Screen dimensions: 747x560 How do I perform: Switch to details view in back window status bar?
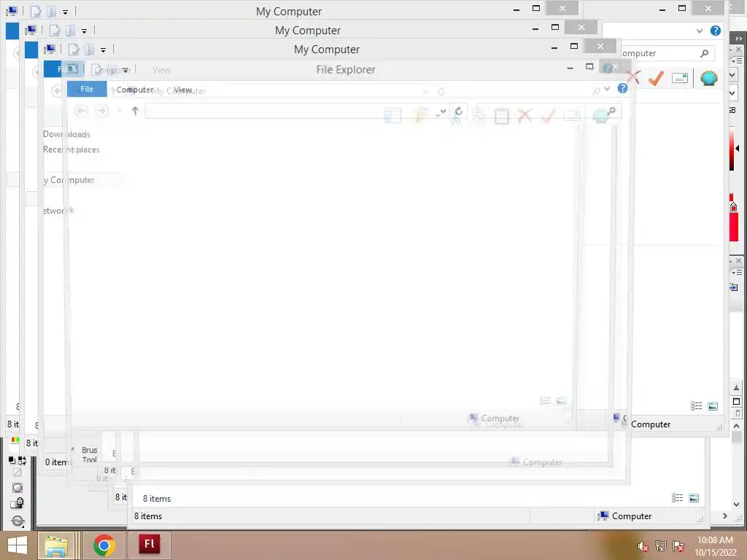pyautogui.click(x=696, y=406)
